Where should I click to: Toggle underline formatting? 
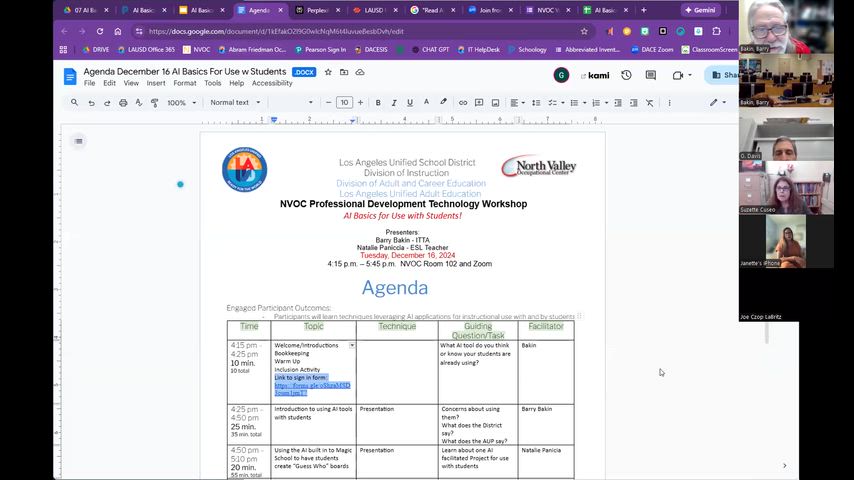pyautogui.click(x=410, y=102)
